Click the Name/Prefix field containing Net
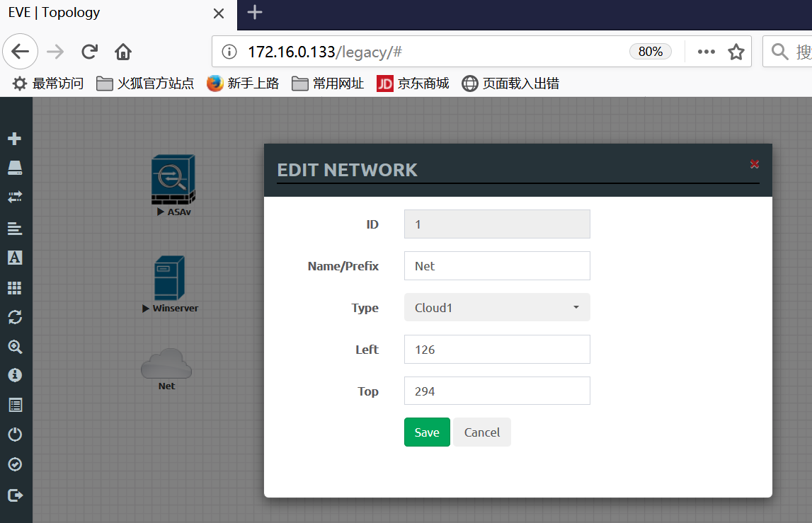This screenshot has height=523, width=812. [x=497, y=265]
